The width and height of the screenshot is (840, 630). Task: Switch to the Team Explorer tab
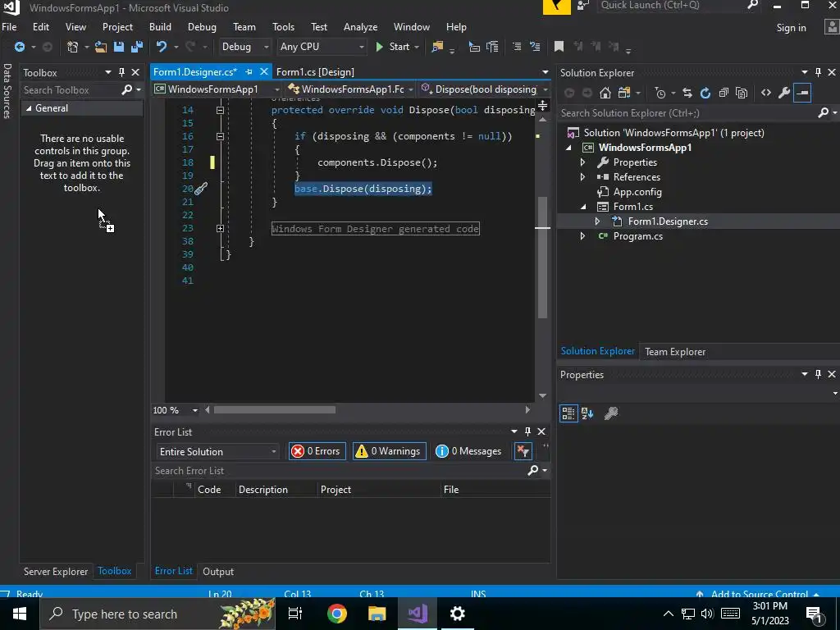[x=675, y=352]
